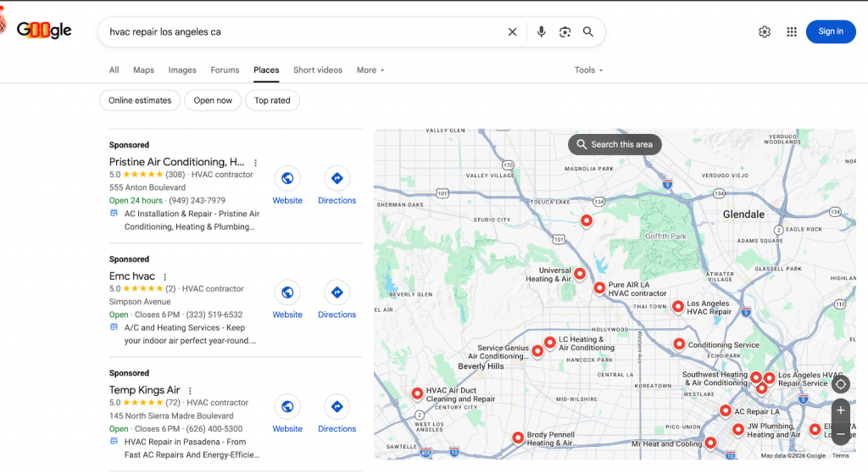Click into the search query field
Image resolution: width=868 pixels, height=474 pixels.
(x=303, y=32)
